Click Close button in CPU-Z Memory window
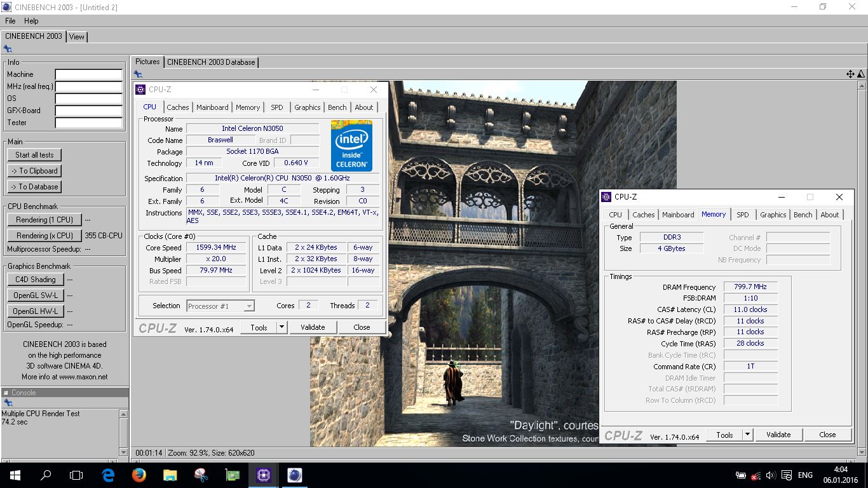The height and width of the screenshot is (488, 868). pyautogui.click(x=827, y=435)
